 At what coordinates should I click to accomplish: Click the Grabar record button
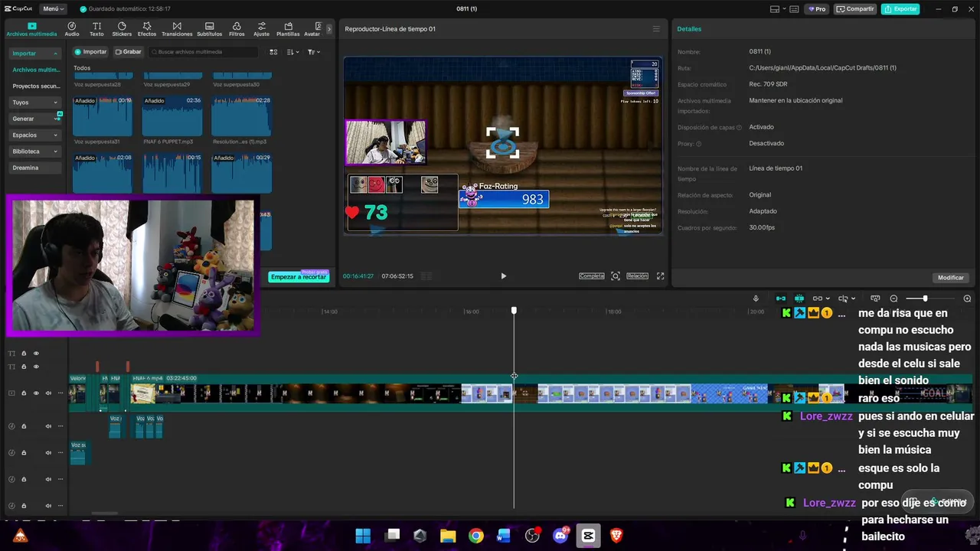[129, 52]
